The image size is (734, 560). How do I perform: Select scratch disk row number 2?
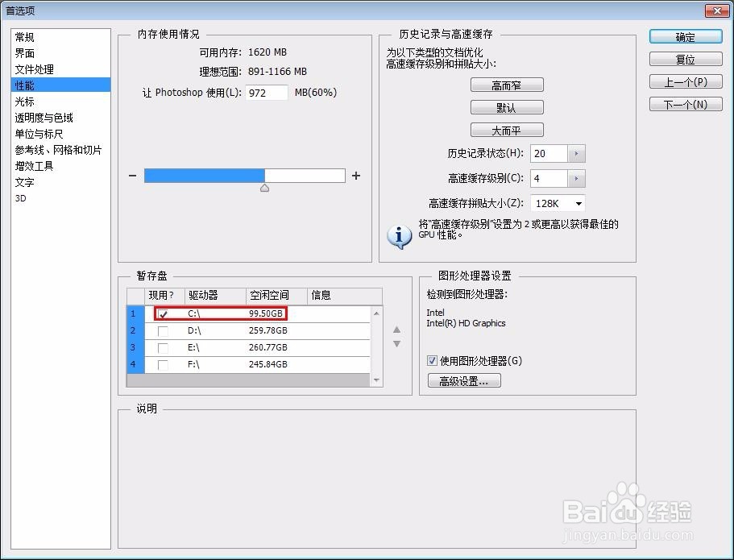coord(135,331)
